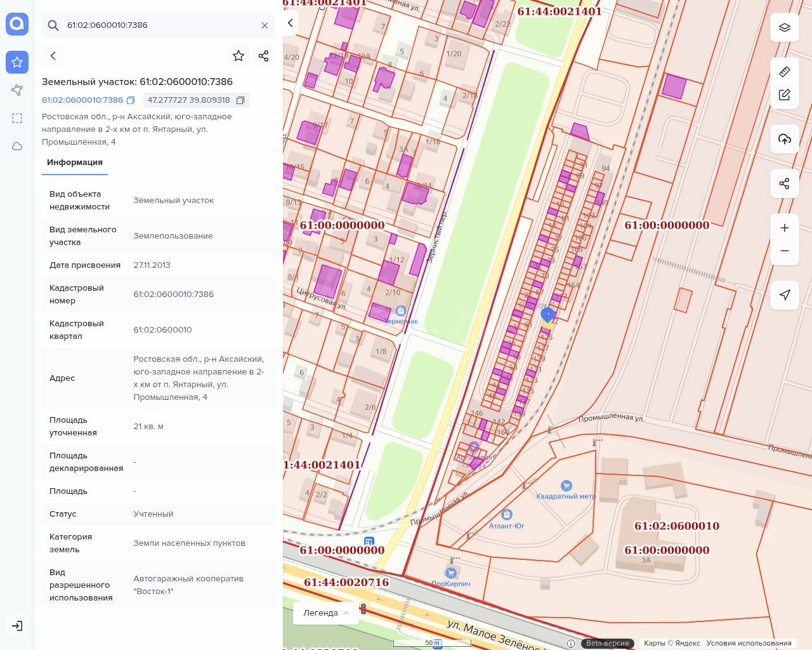
Task: Share the land plot card
Action: click(264, 56)
